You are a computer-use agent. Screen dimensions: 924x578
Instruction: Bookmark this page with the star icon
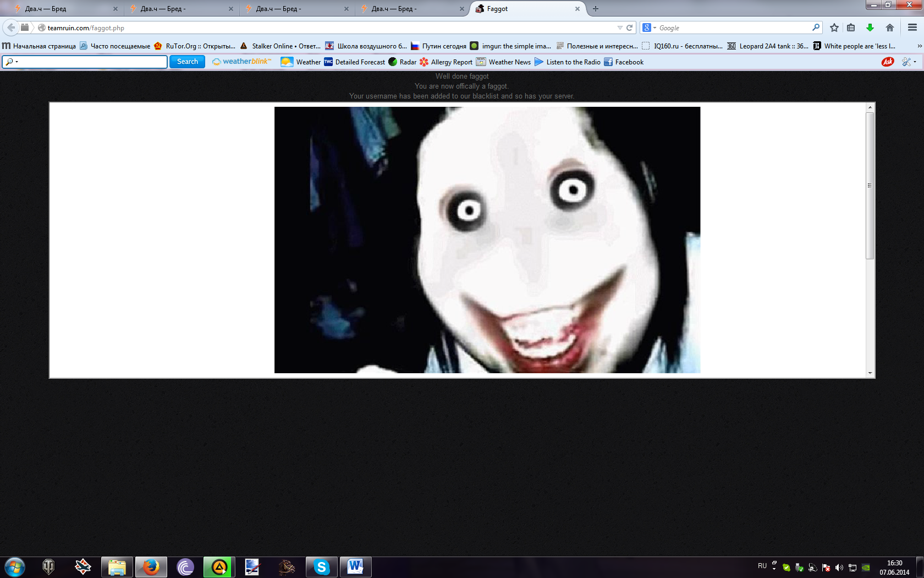(x=834, y=28)
